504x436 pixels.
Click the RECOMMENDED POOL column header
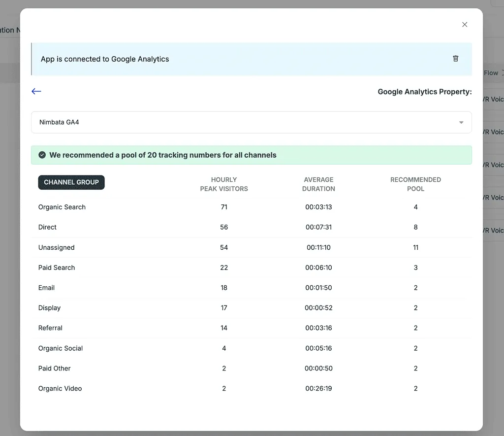415,184
